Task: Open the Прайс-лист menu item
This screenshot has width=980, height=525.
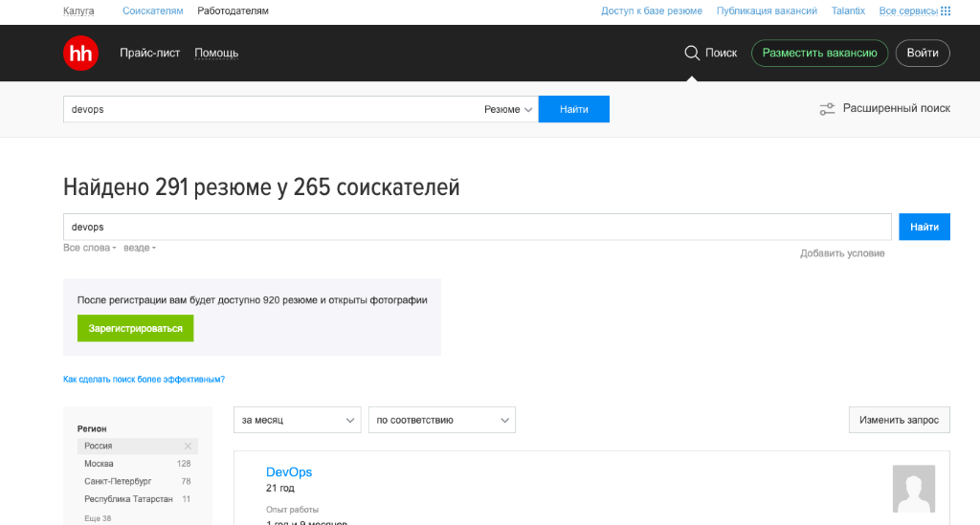Action: [x=149, y=54]
